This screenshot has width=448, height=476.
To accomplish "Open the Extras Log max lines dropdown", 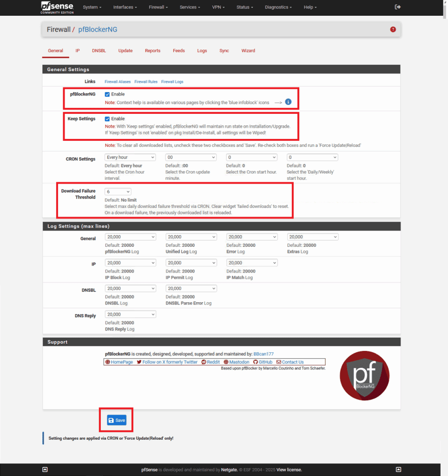I will [x=313, y=237].
